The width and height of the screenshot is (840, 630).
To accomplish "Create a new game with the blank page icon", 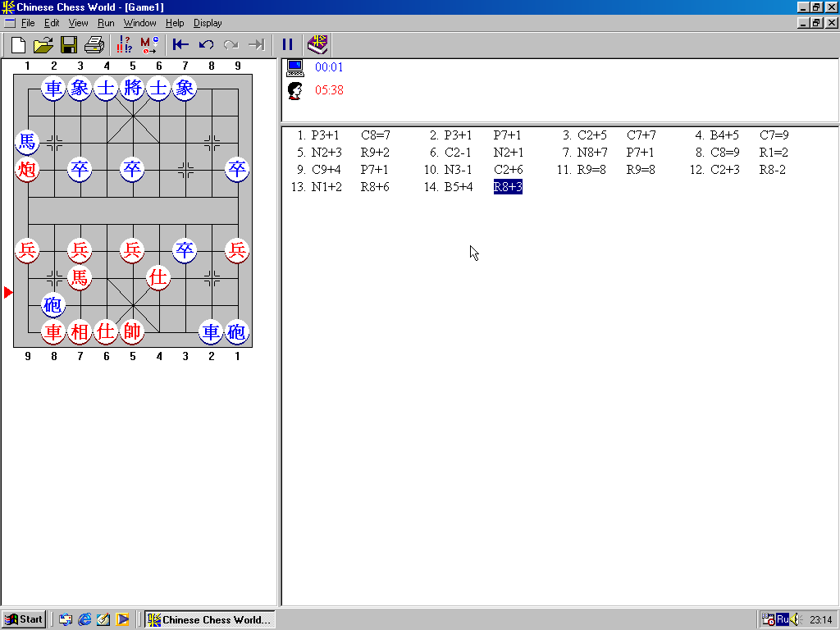I will (x=18, y=45).
